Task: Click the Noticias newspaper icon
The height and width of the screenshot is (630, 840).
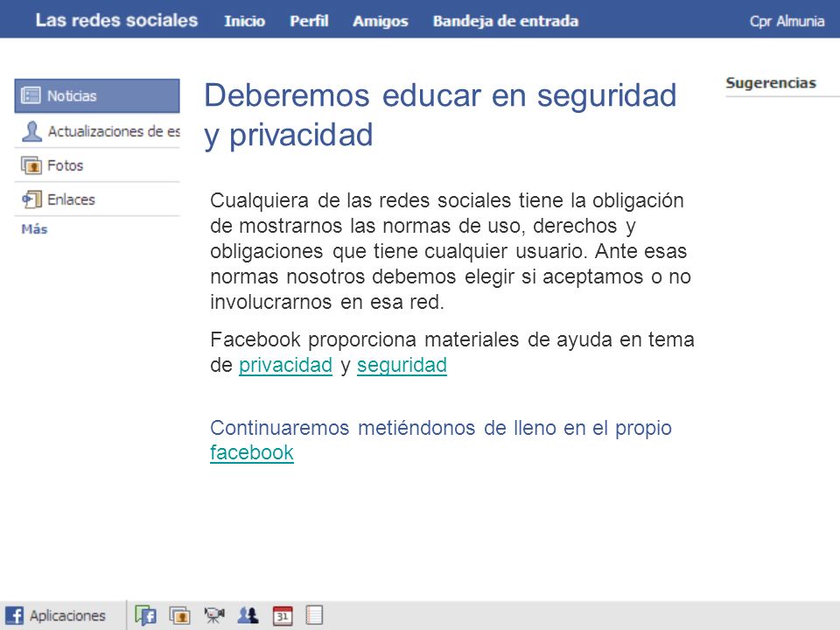Action: [31, 95]
